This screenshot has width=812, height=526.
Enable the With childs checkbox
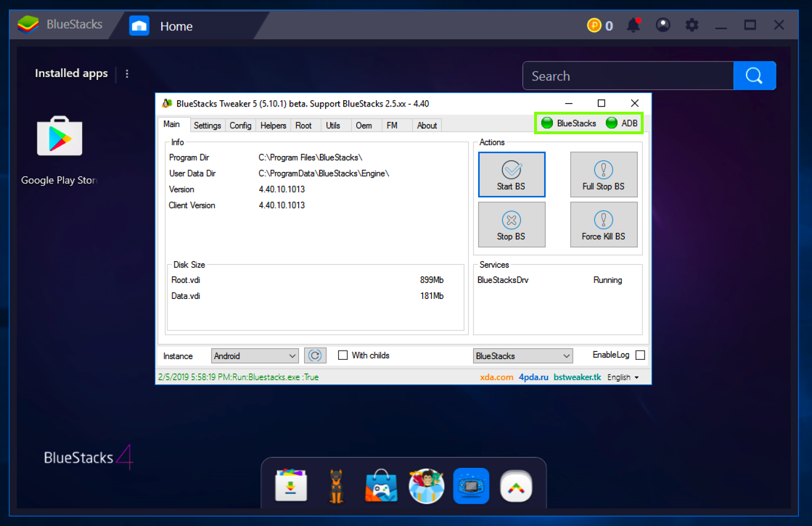click(x=343, y=356)
